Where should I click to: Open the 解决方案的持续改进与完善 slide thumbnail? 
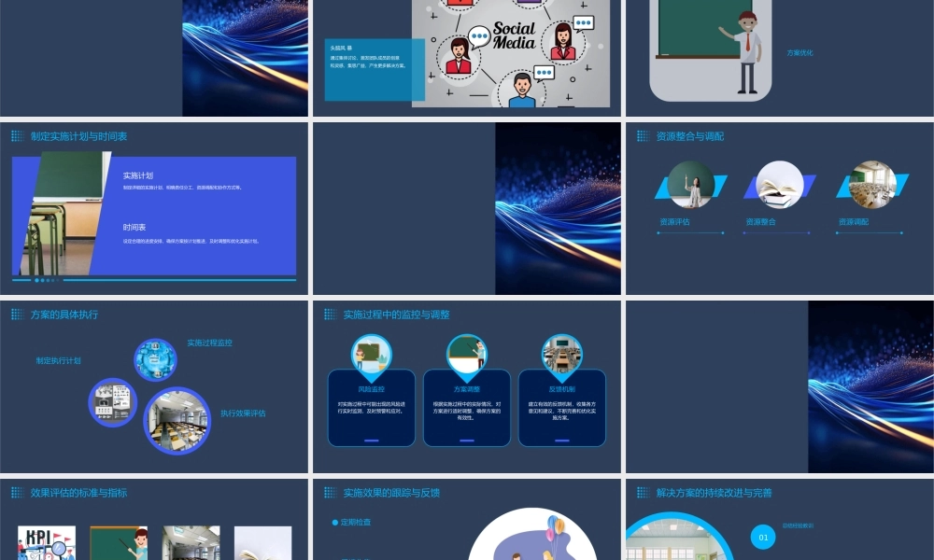(x=780, y=520)
